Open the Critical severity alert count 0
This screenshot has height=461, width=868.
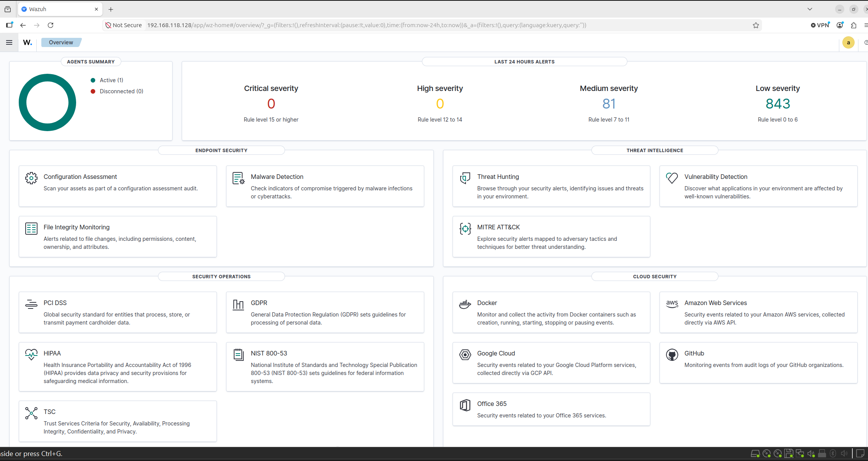271,104
